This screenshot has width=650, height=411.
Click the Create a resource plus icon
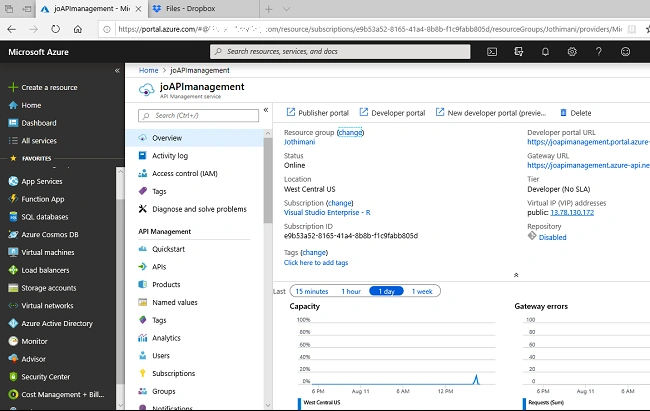pos(13,87)
